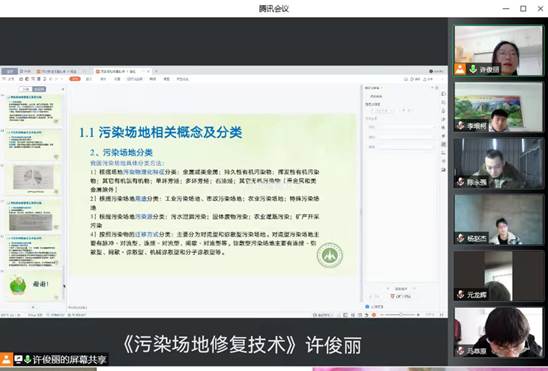This screenshot has width=548, height=371.
Task: Click the muted microphone icon on 元龙辉 tile
Action: click(461, 294)
